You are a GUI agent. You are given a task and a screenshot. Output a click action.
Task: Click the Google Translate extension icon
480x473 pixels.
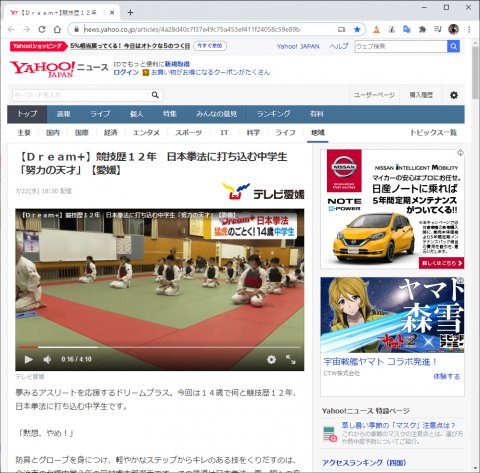(407, 29)
